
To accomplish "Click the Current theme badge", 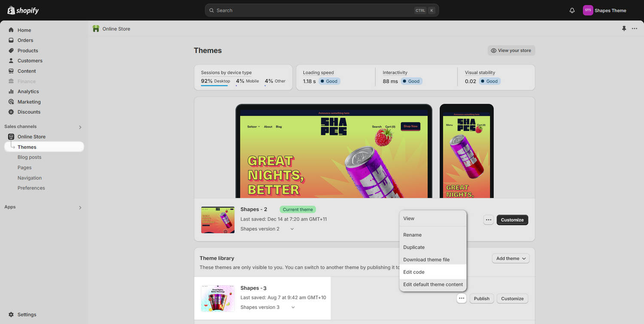I will [298, 209].
